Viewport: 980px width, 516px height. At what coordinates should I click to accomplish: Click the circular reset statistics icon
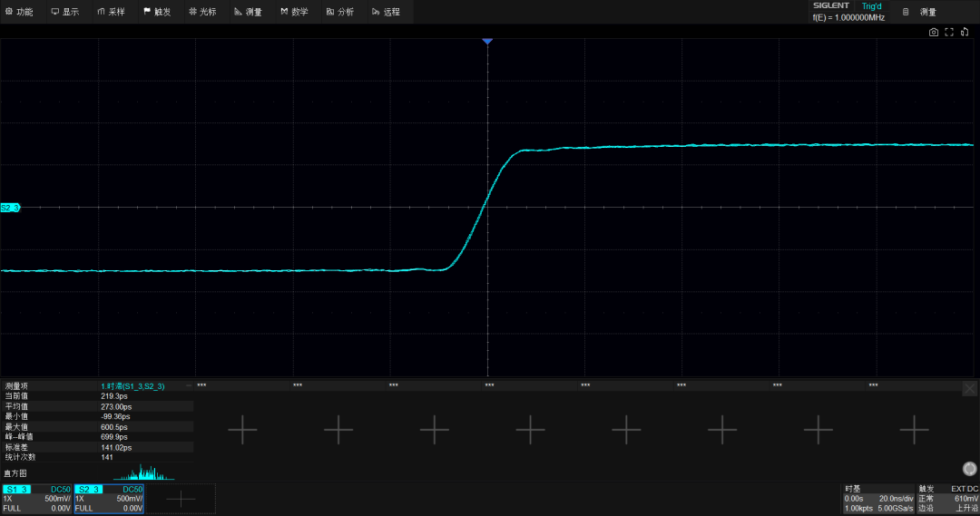969,469
